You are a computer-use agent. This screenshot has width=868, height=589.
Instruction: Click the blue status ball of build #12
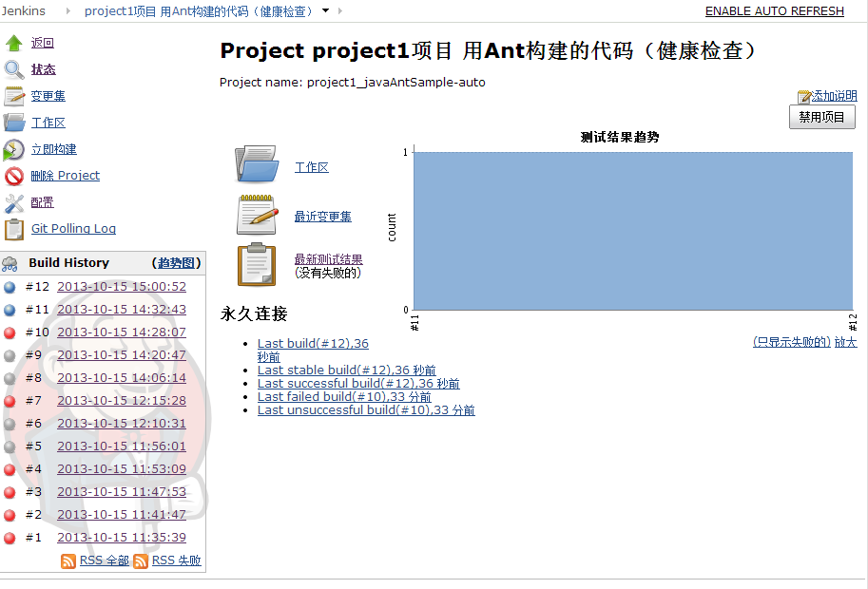click(10, 287)
